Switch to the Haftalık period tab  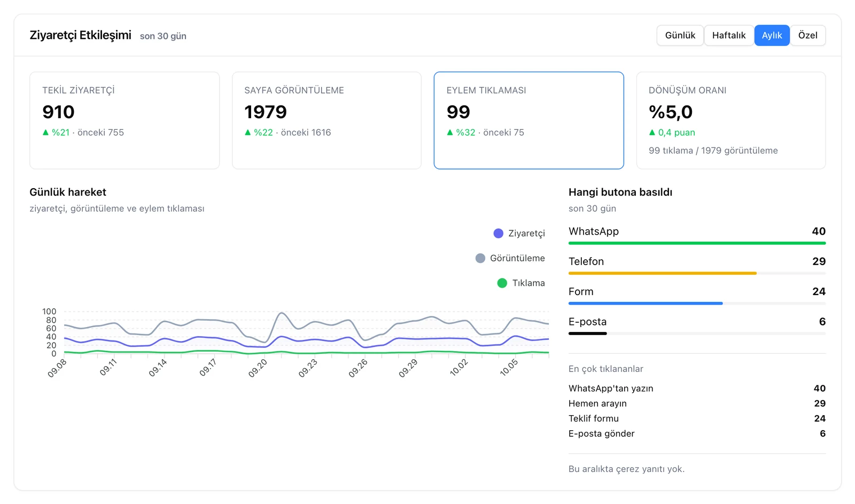[729, 35]
